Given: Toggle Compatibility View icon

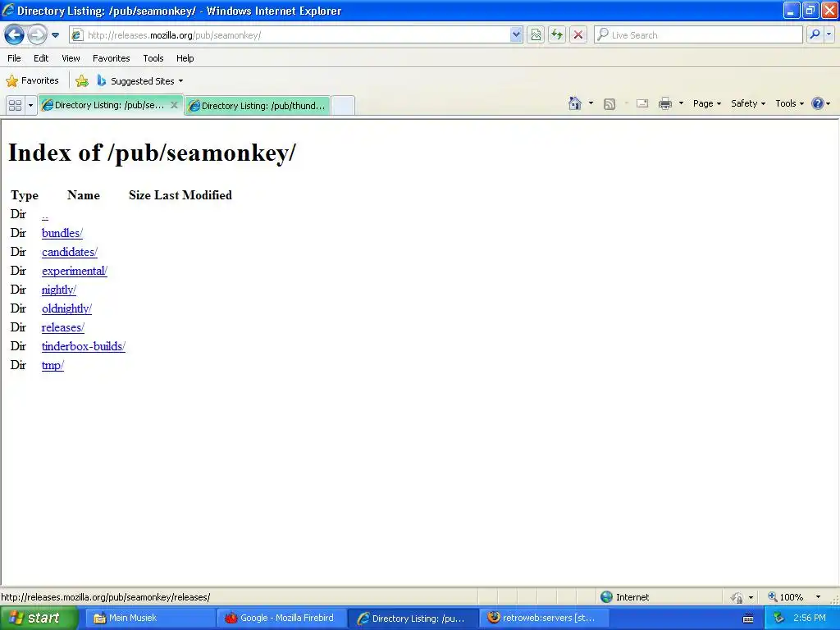Looking at the screenshot, I should coord(536,35).
